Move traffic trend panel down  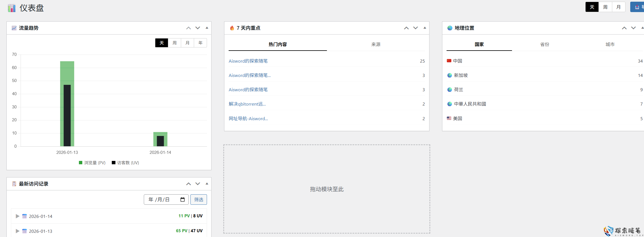[x=198, y=28]
